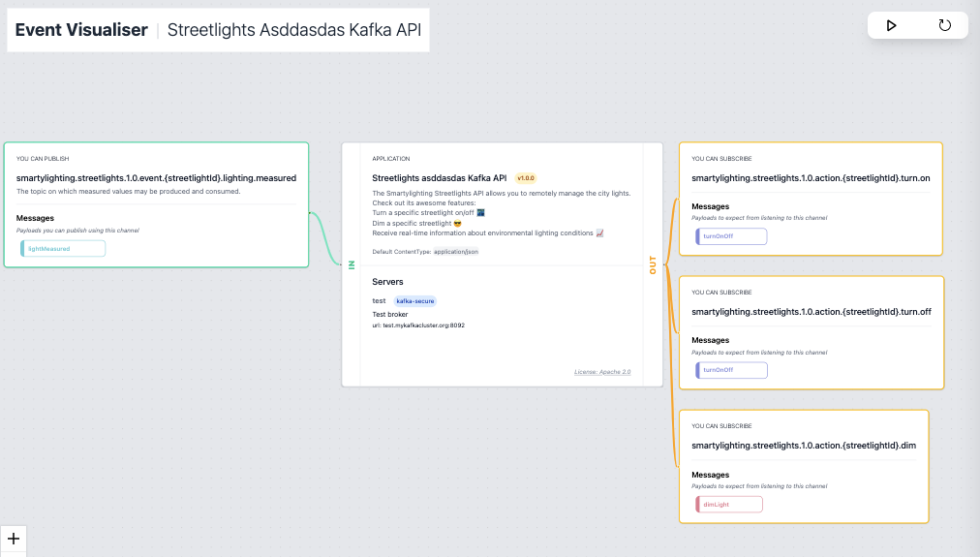This screenshot has width=980, height=557.
Task: Click turnOnOff message in turn.on channel
Action: pos(731,236)
